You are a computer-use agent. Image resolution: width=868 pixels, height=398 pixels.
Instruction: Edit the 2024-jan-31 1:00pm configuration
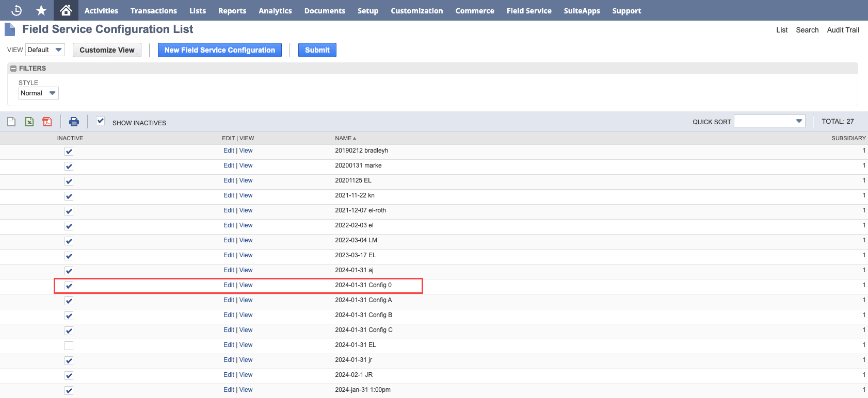(x=229, y=390)
